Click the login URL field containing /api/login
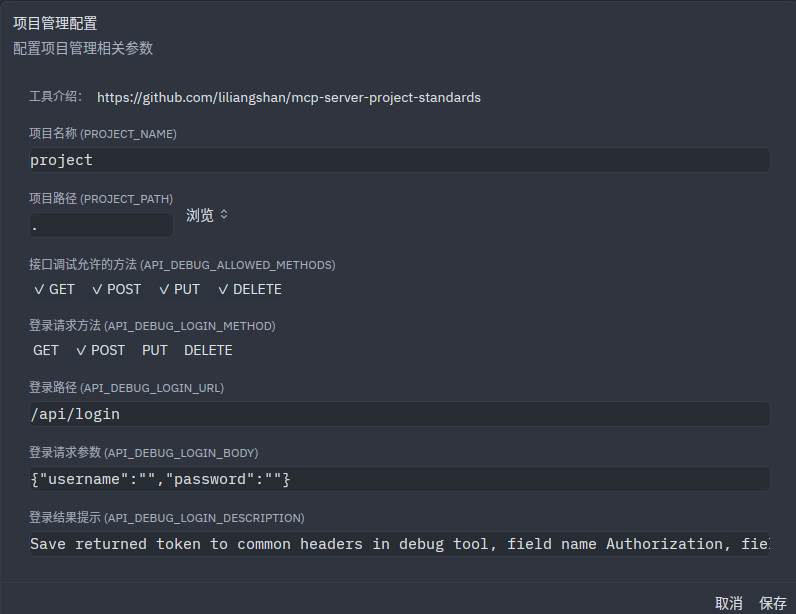 399,414
